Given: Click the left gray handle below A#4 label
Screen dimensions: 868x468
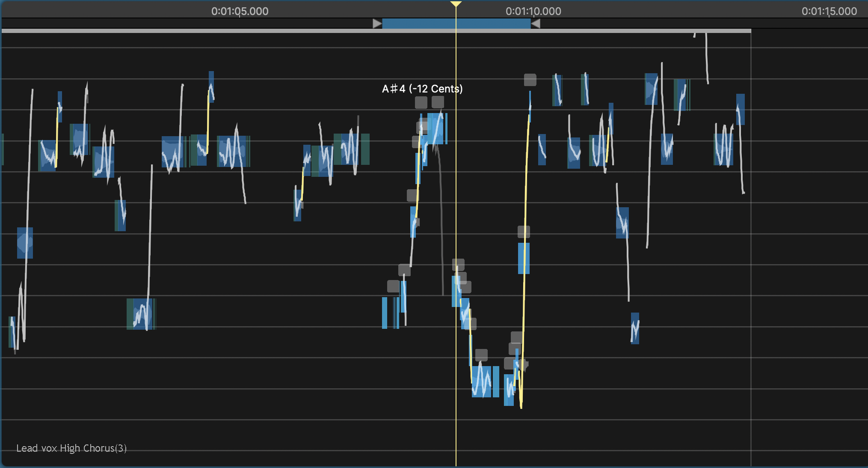Looking at the screenshot, I should click(x=421, y=102).
